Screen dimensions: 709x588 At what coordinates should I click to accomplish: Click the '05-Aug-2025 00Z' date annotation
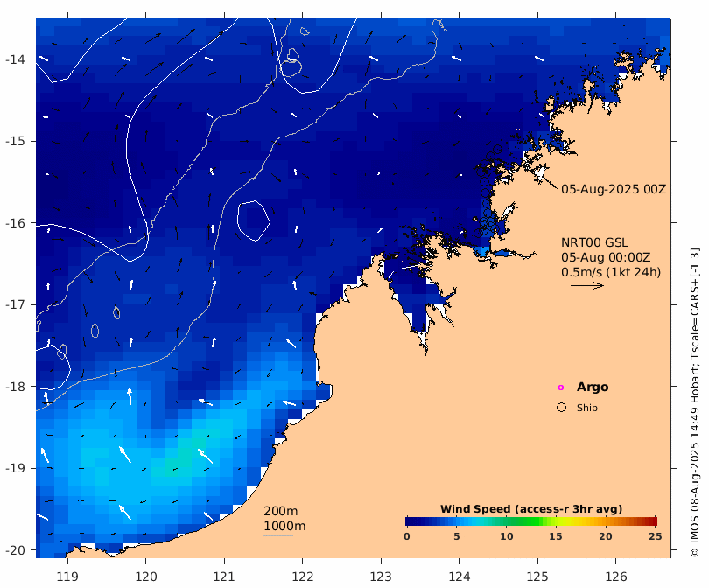pos(614,189)
